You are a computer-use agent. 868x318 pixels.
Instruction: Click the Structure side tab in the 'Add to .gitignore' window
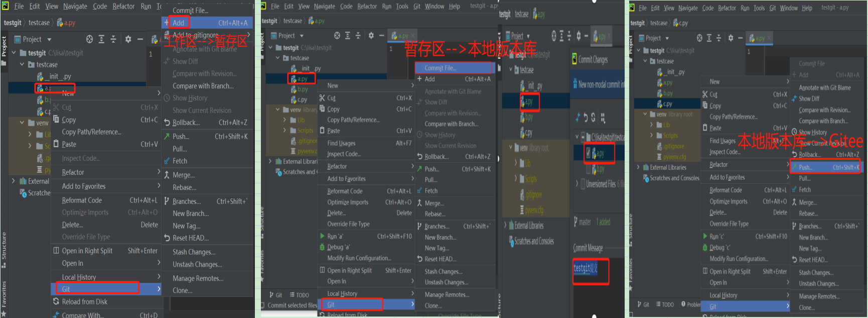pos(4,250)
